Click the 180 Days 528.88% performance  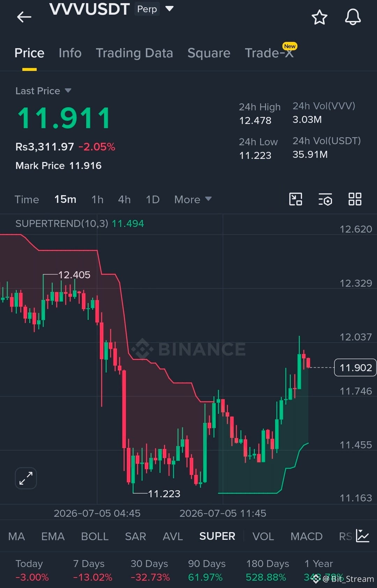(267, 571)
